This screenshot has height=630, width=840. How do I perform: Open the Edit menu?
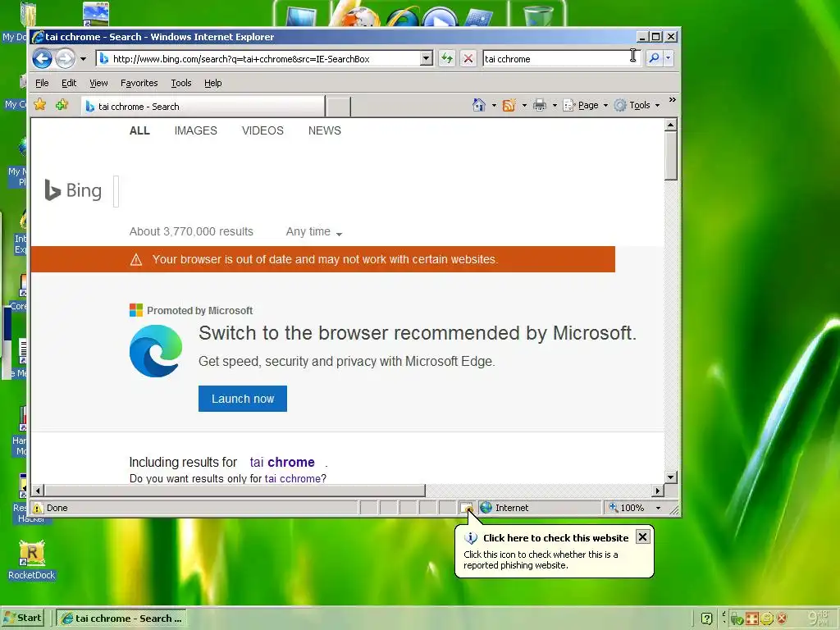69,83
